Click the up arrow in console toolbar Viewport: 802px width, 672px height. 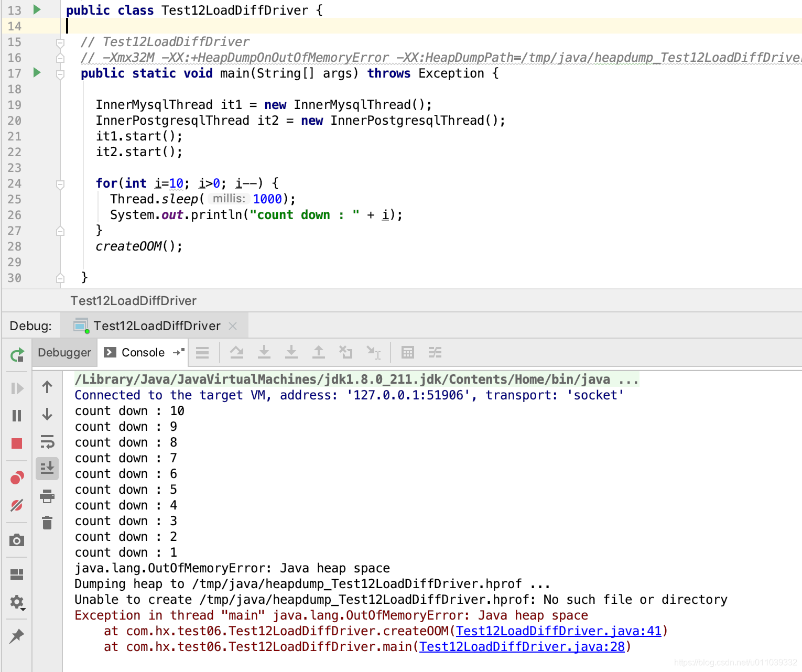click(x=47, y=387)
